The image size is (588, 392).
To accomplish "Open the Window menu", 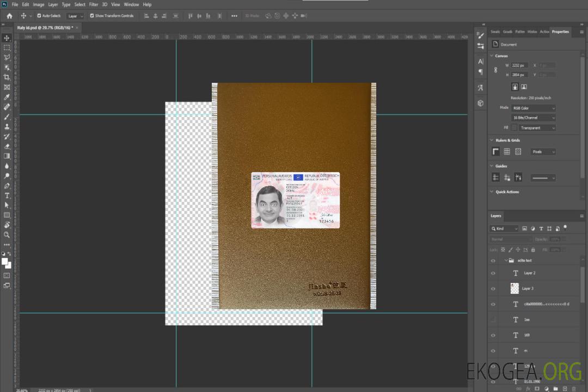I will (131, 4).
